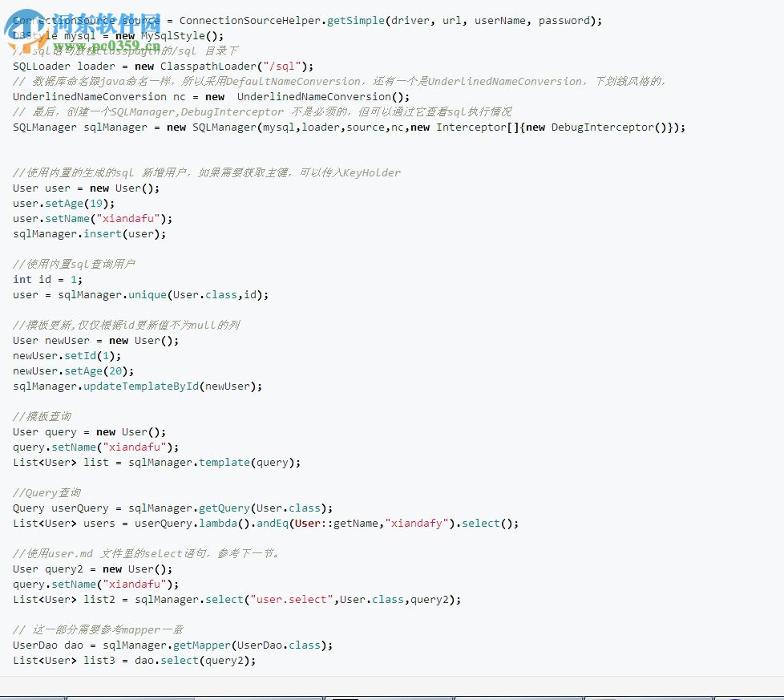Click the 'sqlManager.unique(User.class,id);' line
The image size is (784, 700).
coord(141,295)
